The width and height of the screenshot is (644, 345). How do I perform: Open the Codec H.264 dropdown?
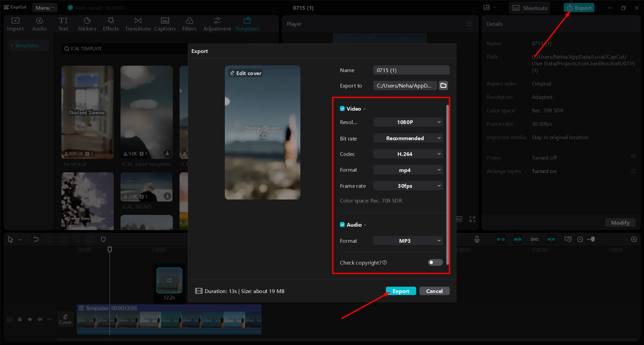coord(408,154)
